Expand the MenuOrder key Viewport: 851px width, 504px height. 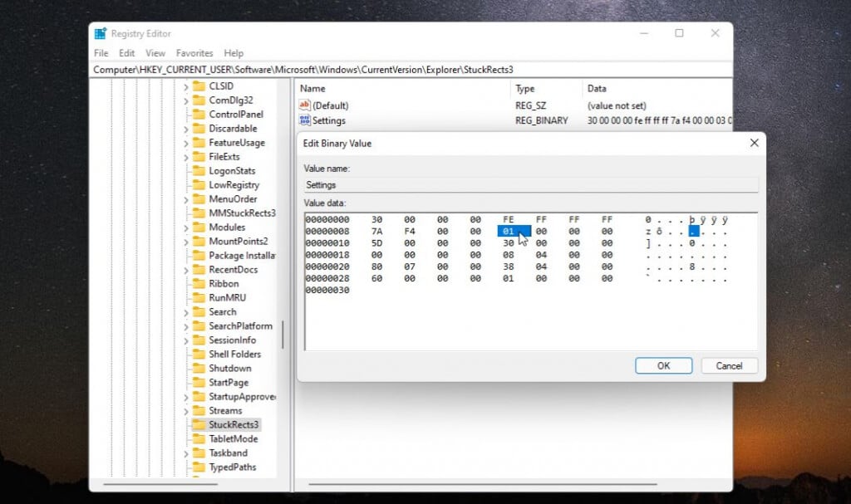click(185, 199)
